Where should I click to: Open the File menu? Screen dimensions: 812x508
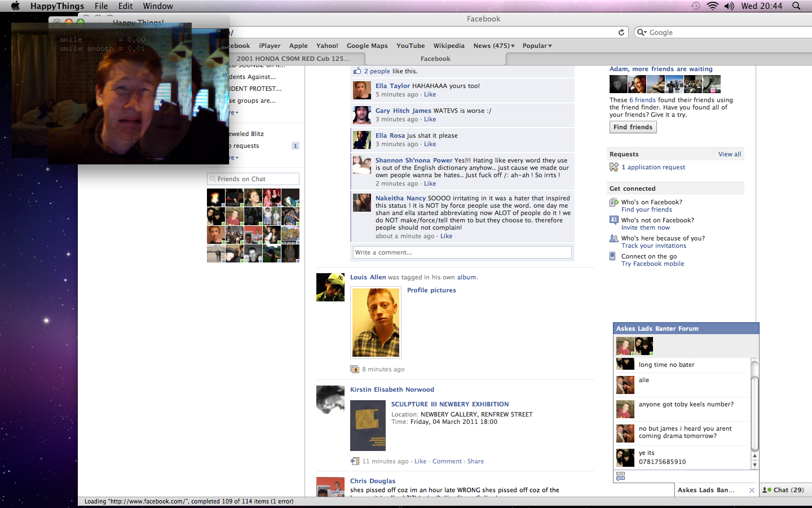[x=101, y=6]
